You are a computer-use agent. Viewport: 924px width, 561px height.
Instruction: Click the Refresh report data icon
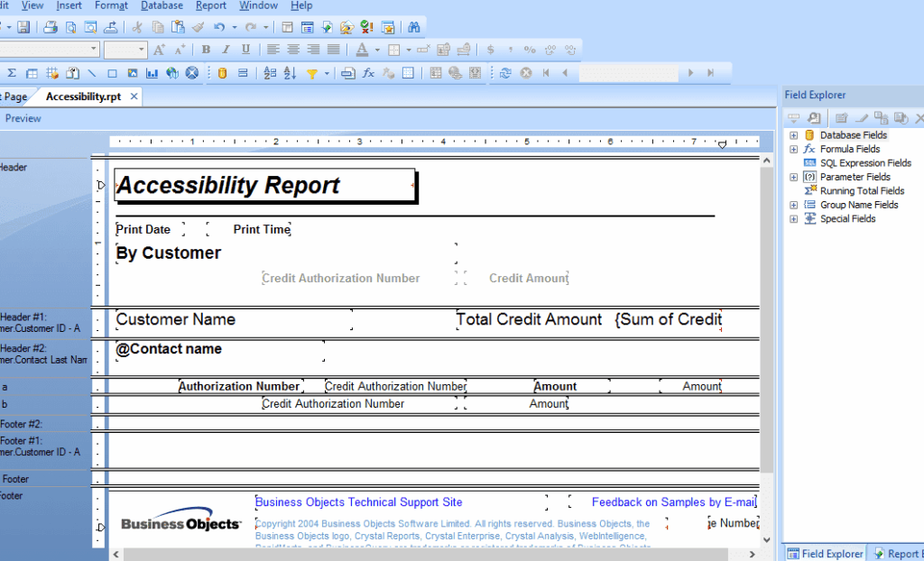pyautogui.click(x=505, y=73)
